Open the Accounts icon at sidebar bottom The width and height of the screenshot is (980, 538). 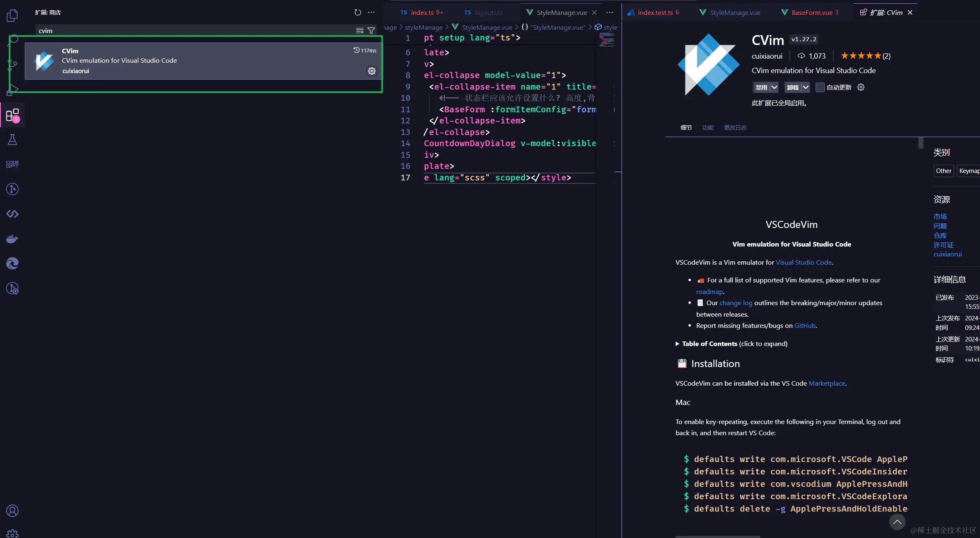point(12,510)
